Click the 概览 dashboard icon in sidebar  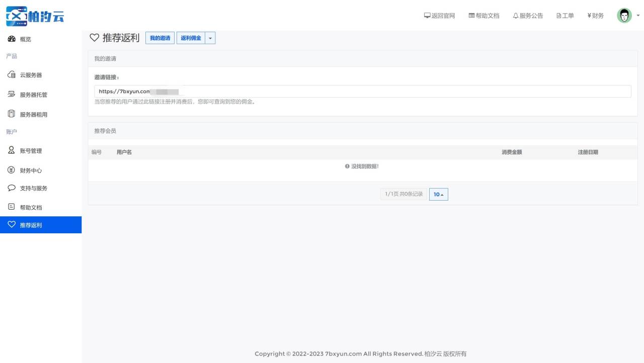[x=12, y=39]
